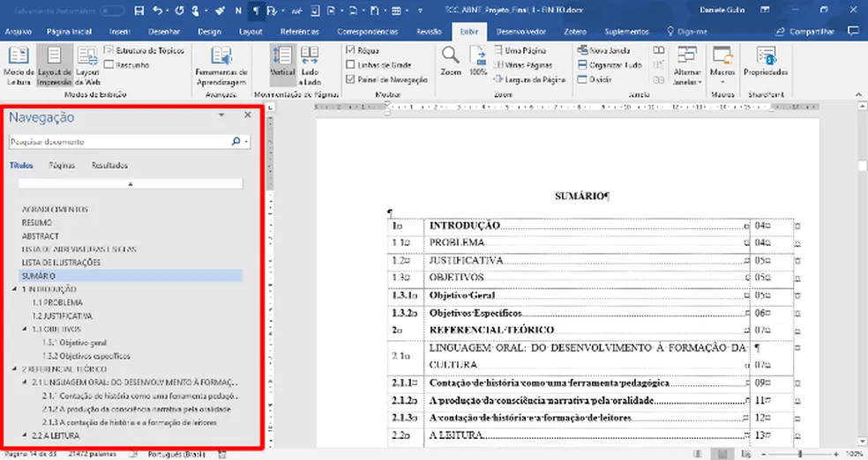Click the zoom slider in status bar
Viewport: 868px width, 460px height.
[x=798, y=452]
